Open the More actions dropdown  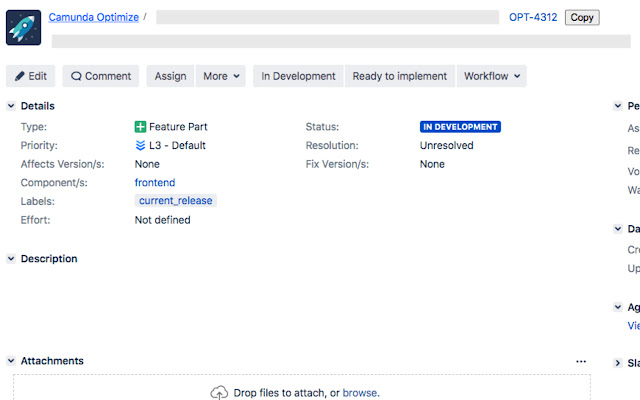pyautogui.click(x=221, y=76)
